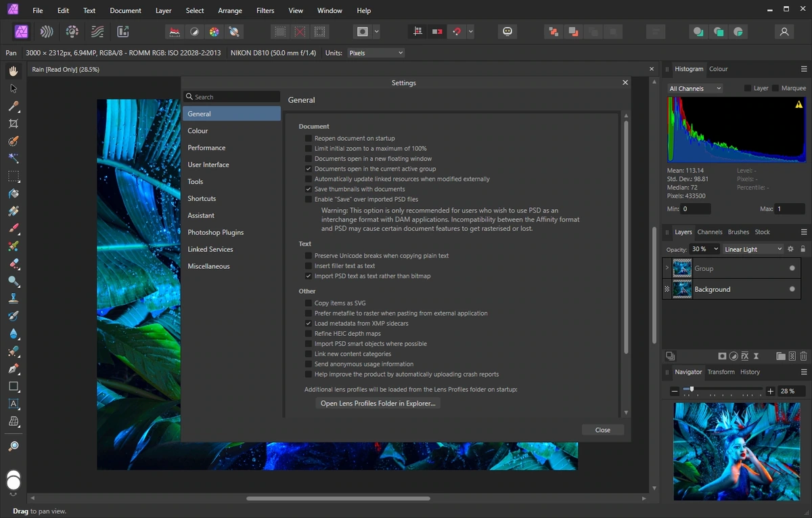Open Performance settings category
812x518 pixels.
(231, 148)
